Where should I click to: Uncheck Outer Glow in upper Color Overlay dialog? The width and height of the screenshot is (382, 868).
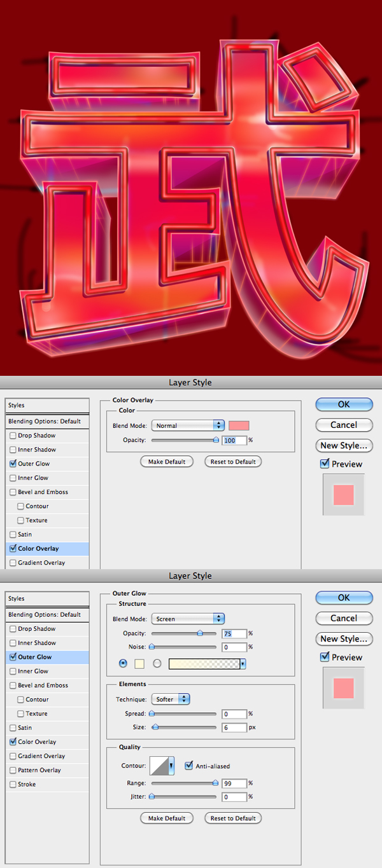click(x=13, y=464)
